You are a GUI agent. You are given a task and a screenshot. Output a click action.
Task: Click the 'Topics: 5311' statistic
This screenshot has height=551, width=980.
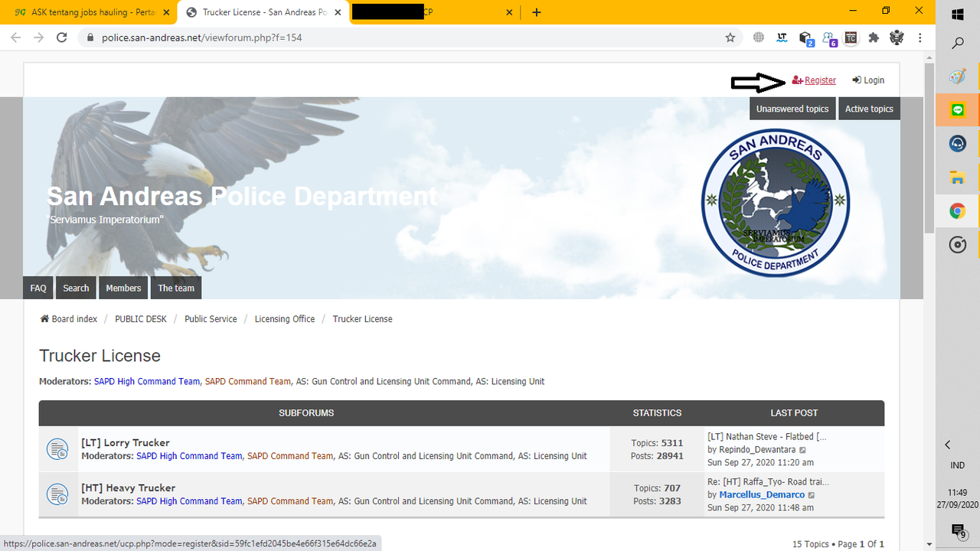point(657,443)
